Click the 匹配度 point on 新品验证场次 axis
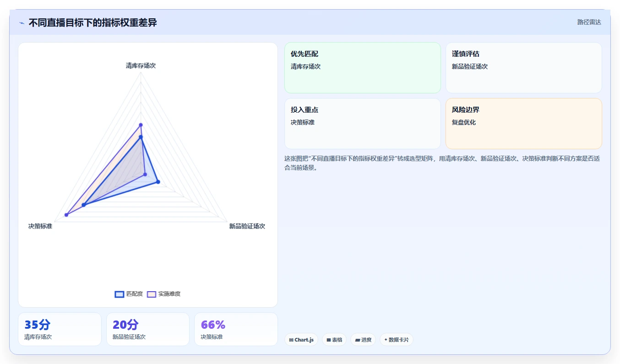 coord(158,182)
